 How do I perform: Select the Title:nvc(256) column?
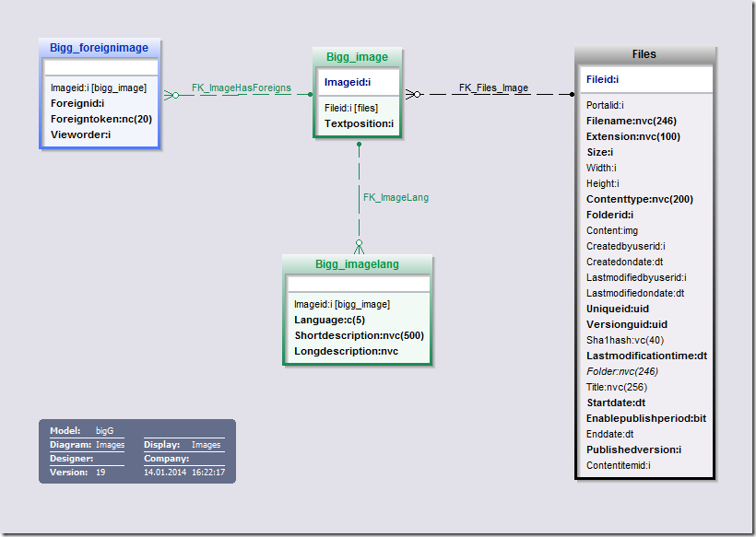click(x=617, y=387)
